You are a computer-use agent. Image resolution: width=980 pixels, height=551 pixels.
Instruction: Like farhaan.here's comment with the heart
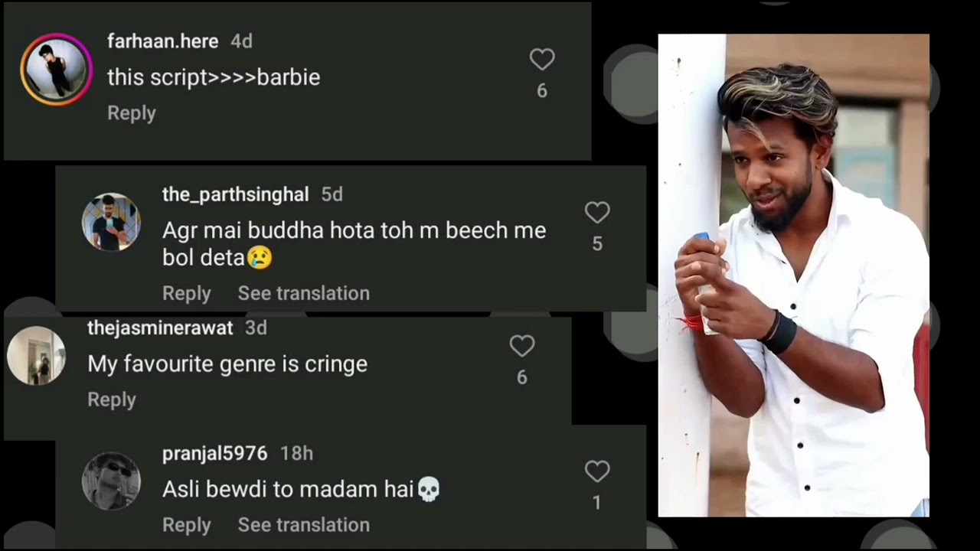[x=542, y=60]
